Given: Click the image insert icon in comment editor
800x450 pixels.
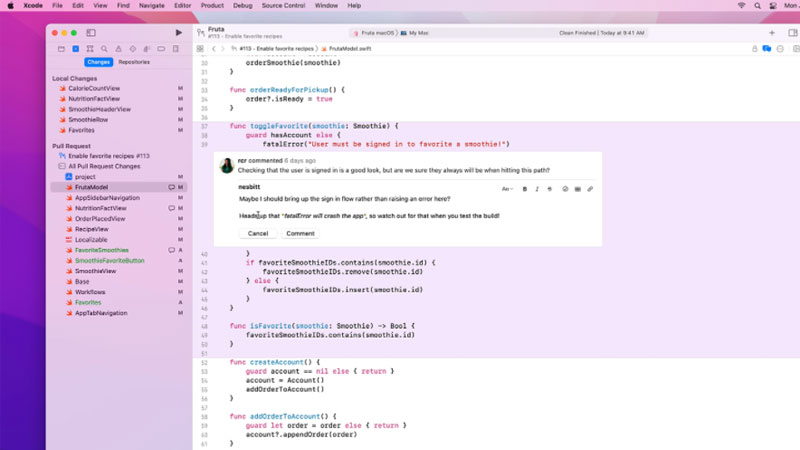Looking at the screenshot, I should point(578,189).
